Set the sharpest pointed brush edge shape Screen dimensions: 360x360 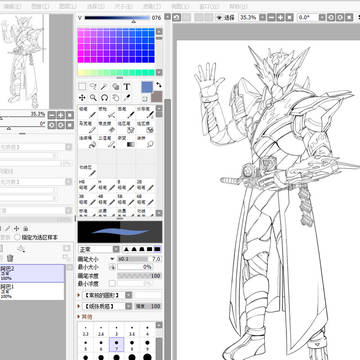[126, 249]
